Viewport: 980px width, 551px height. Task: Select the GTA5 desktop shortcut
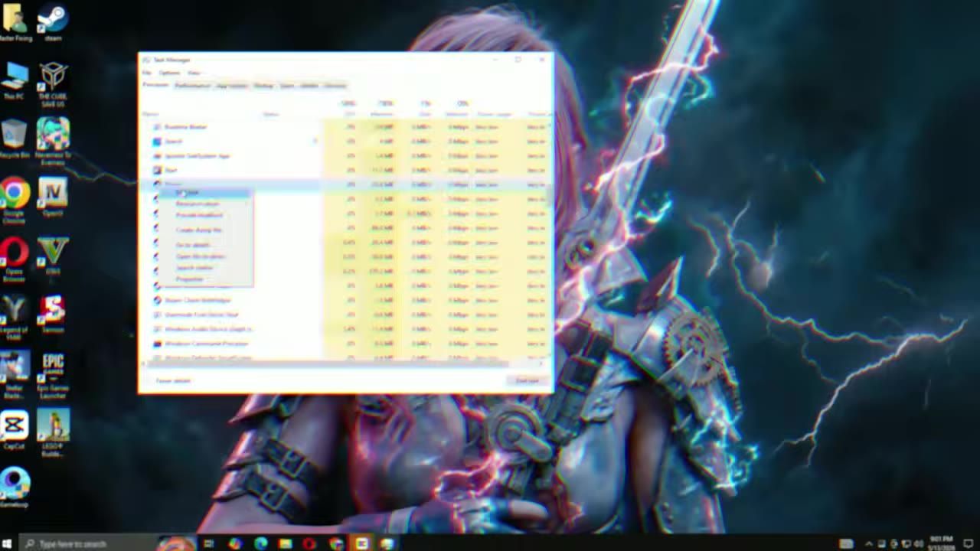tap(53, 255)
